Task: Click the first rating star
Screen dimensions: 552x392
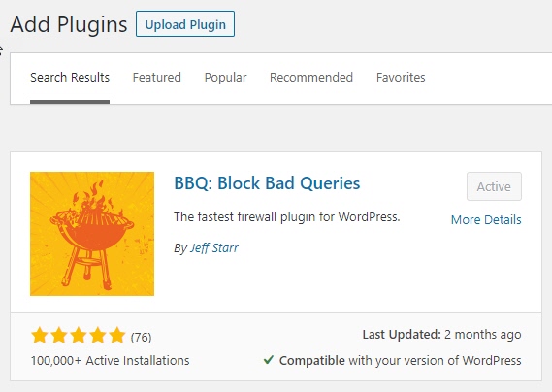Action: click(x=40, y=336)
